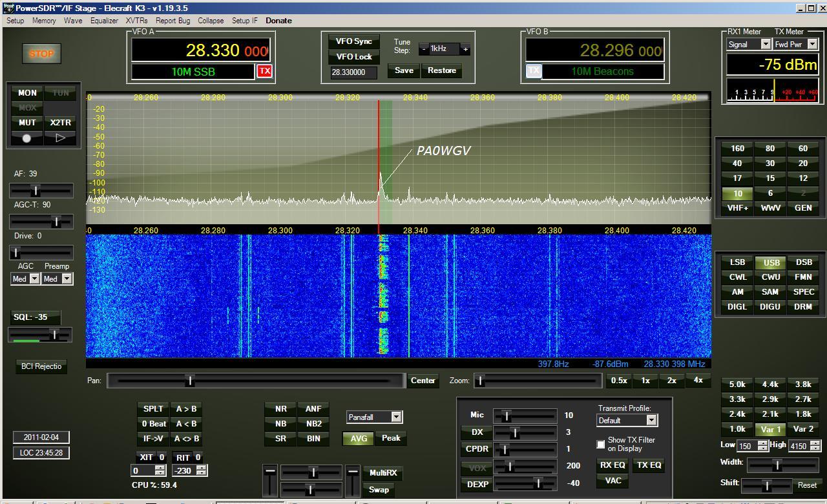
Task: Enable NB2 noise blanker
Action: click(x=313, y=424)
